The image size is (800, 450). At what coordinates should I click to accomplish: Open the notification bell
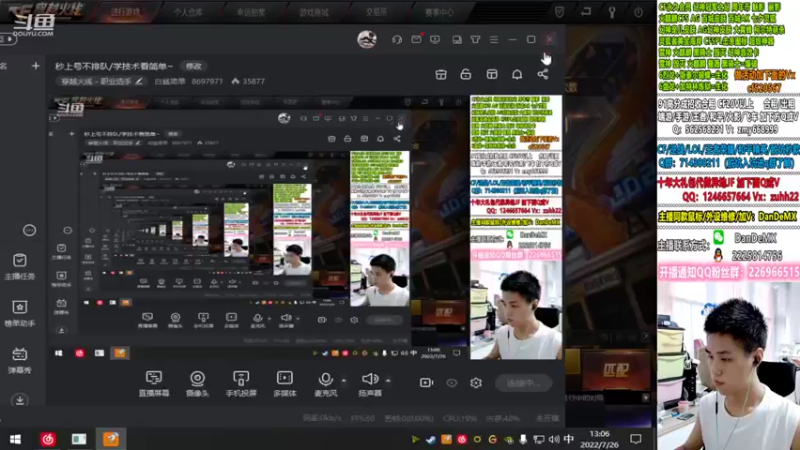(x=517, y=74)
